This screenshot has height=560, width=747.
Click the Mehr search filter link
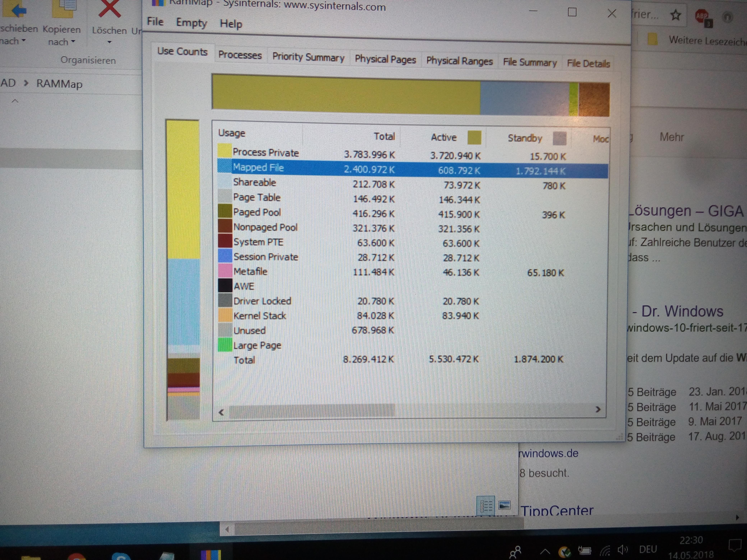(x=672, y=137)
